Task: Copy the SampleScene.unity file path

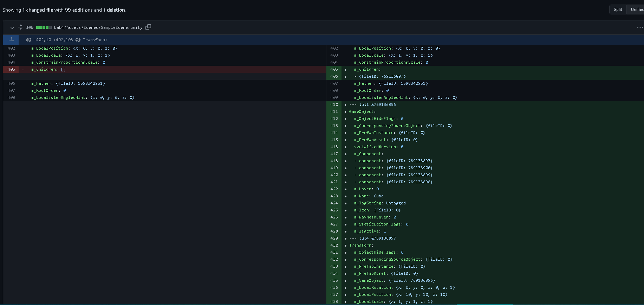Action: click(148, 27)
